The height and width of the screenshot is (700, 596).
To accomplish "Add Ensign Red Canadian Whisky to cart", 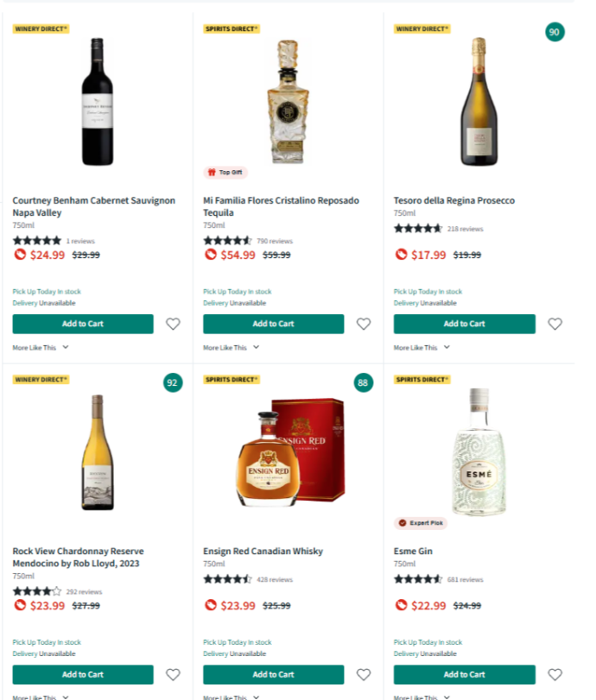I will coord(273,674).
